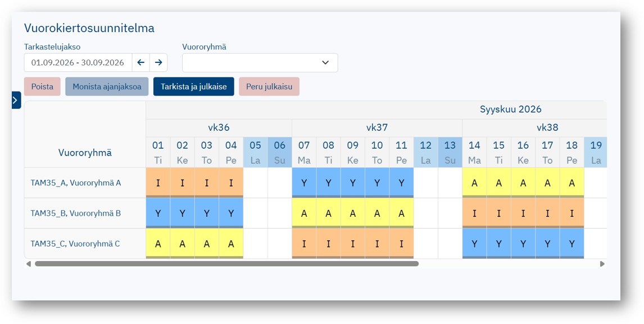This screenshot has height=324, width=644.
Task: Select day 18 Pe column header
Action: [572, 152]
